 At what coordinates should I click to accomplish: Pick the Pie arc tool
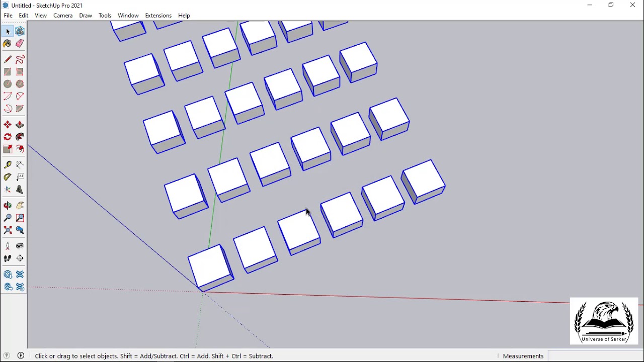pos(20,109)
